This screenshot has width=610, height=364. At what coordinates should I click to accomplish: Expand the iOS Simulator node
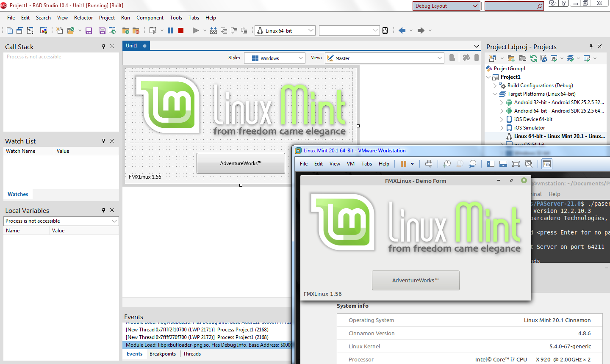(x=502, y=128)
